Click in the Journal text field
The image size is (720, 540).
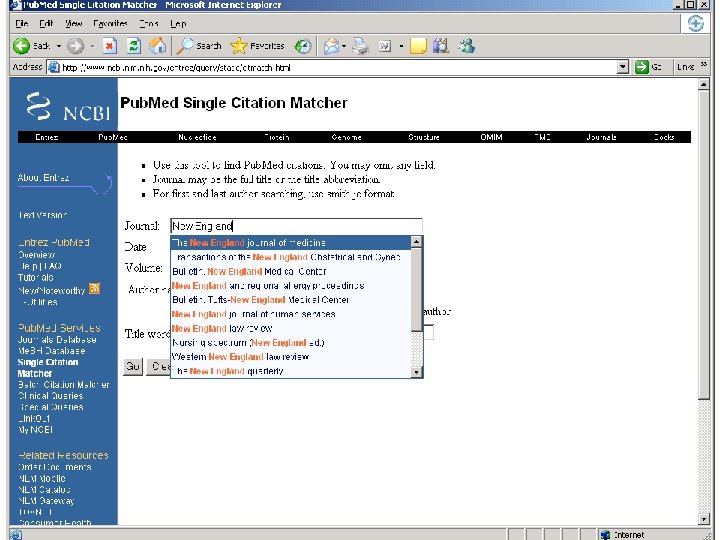point(296,226)
